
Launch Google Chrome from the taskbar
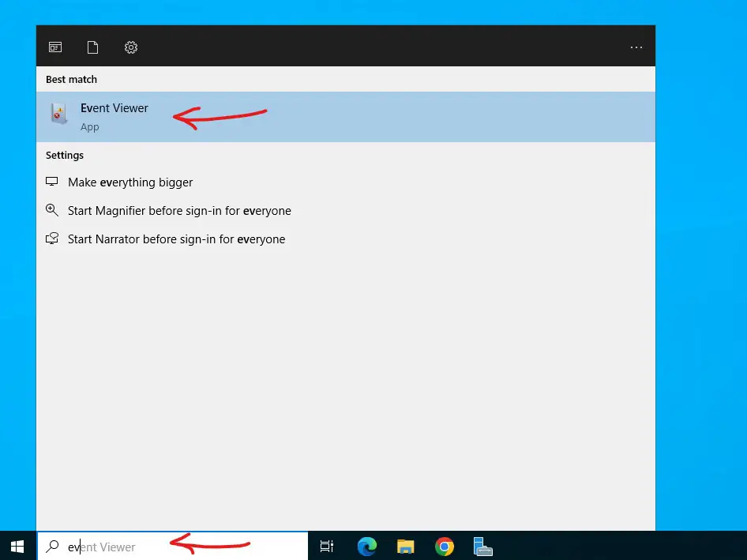[x=445, y=547]
